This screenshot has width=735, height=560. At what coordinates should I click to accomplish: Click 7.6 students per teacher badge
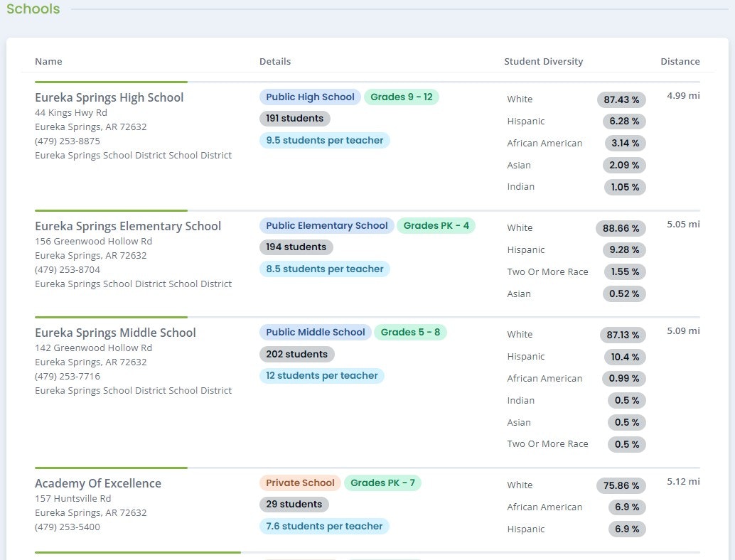point(324,527)
